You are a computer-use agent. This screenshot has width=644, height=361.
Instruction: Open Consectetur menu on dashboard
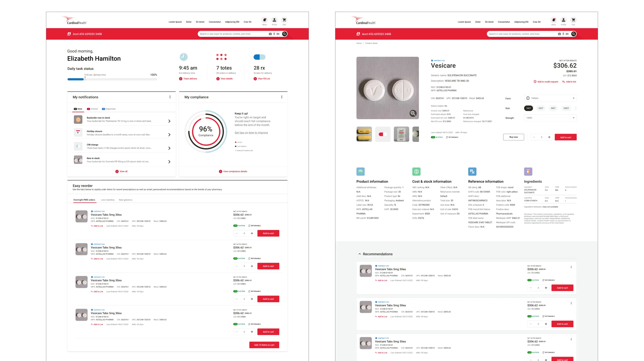tap(215, 22)
